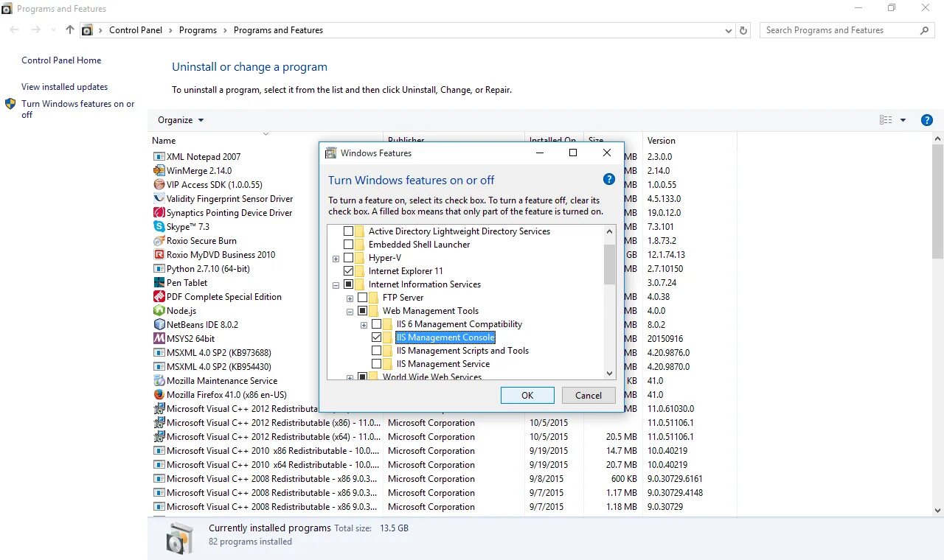Check the FTP Server checkbox
The height and width of the screenshot is (560, 944).
363,298
